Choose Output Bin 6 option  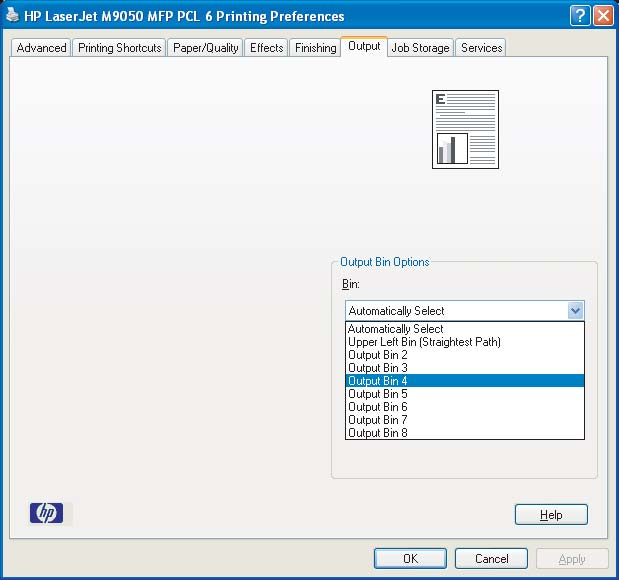click(x=465, y=407)
